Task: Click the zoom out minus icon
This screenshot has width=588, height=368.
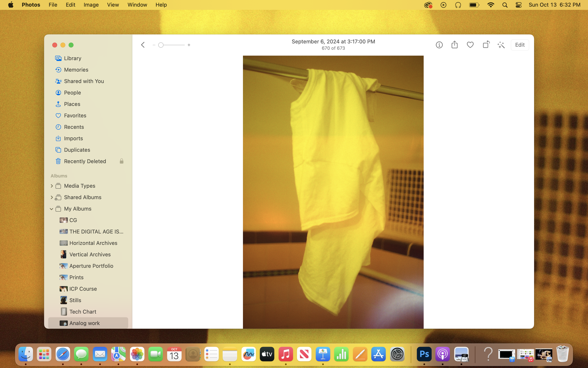Action: (x=154, y=45)
